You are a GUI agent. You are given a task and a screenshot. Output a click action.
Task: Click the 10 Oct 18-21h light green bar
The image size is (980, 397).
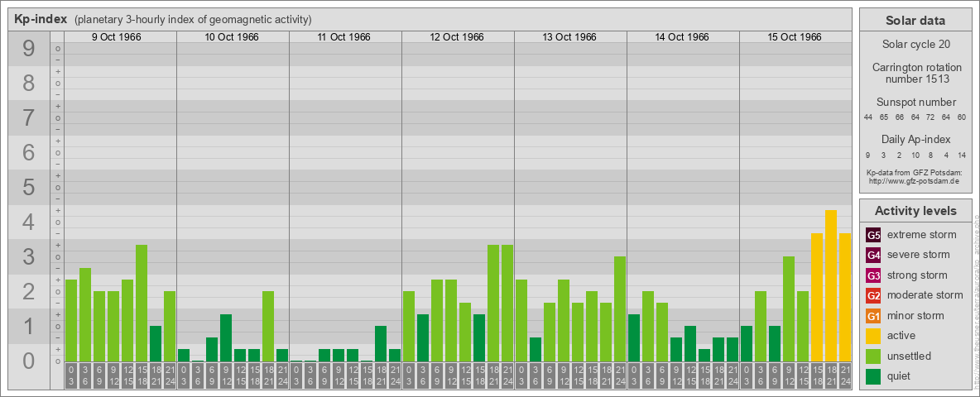click(268, 327)
